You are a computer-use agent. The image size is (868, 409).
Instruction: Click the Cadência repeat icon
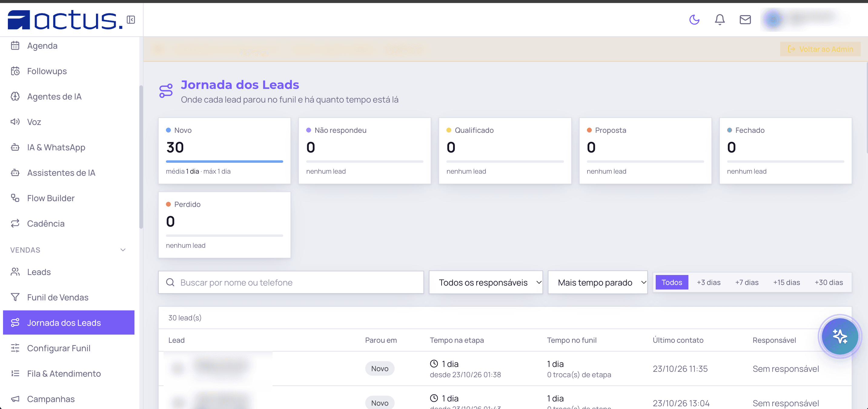pyautogui.click(x=15, y=223)
